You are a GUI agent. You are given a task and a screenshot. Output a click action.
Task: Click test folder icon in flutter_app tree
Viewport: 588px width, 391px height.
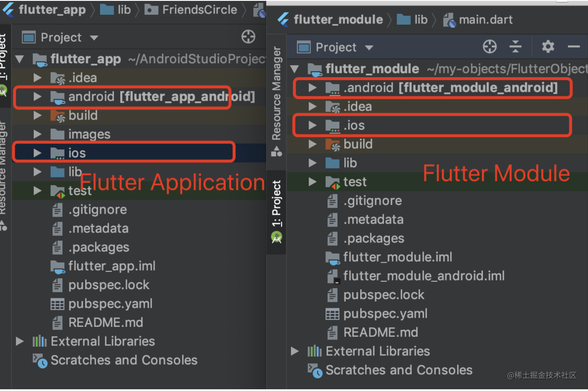click(58, 191)
